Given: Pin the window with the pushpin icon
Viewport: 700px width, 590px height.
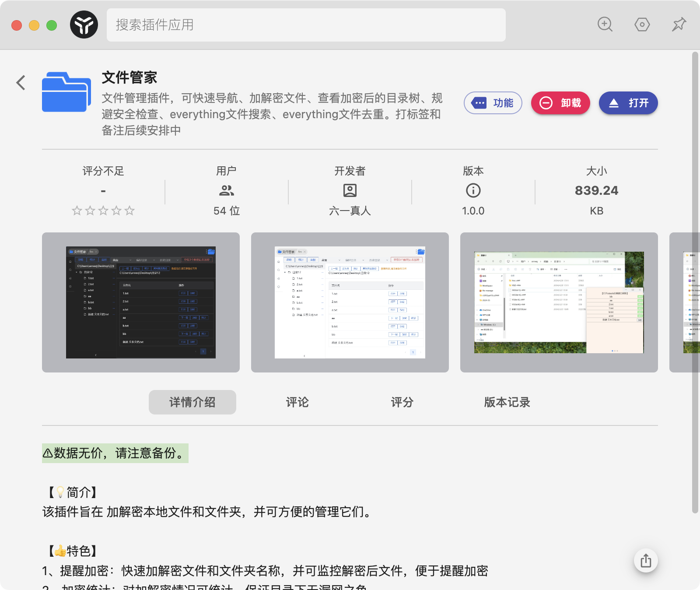Looking at the screenshot, I should (x=679, y=25).
